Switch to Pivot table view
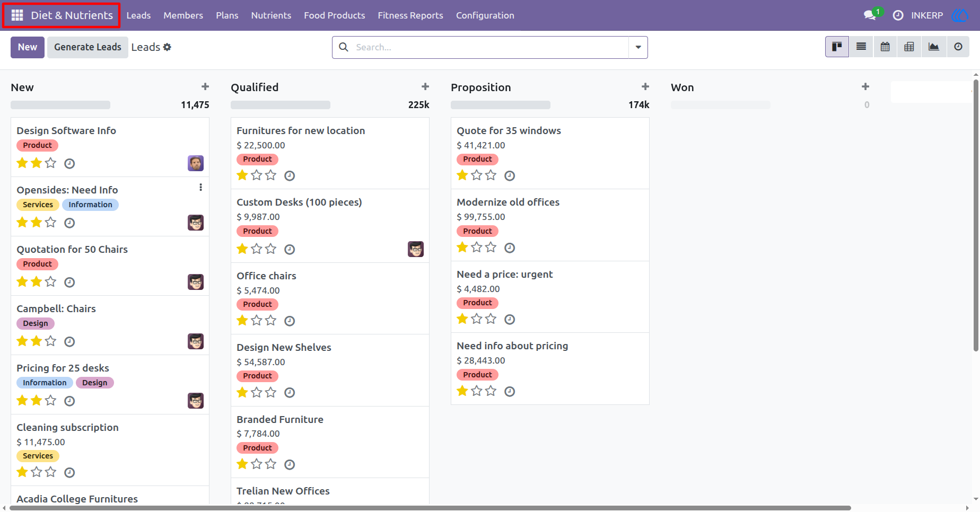This screenshot has height=512, width=980. [909, 47]
